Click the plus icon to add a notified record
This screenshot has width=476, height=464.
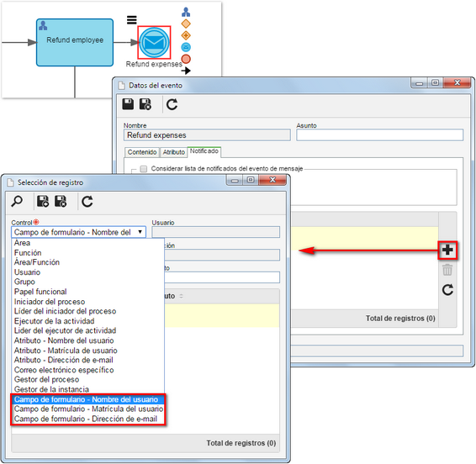pos(447,250)
